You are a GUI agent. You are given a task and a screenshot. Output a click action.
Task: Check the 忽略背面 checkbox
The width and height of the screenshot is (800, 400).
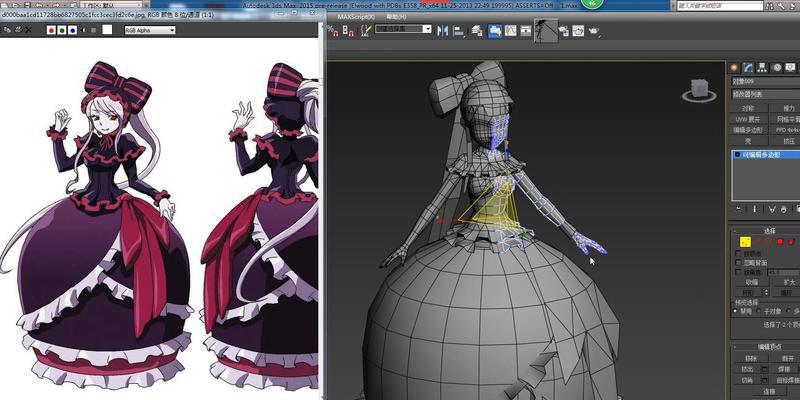(x=738, y=262)
